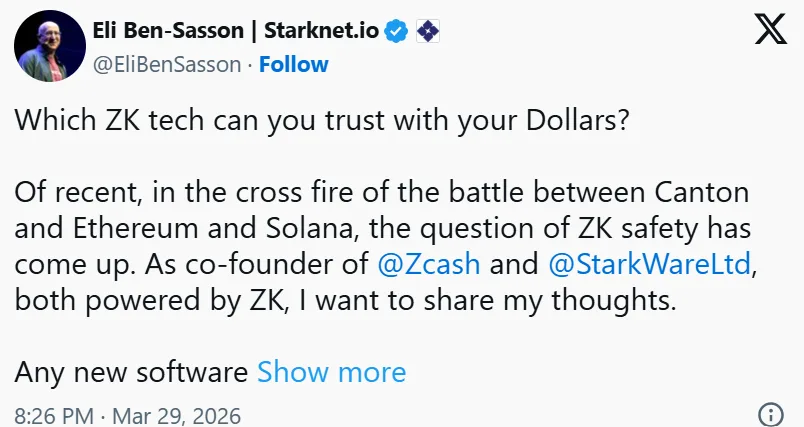Click the 'Which ZK tech can you trust' line

coord(321,121)
